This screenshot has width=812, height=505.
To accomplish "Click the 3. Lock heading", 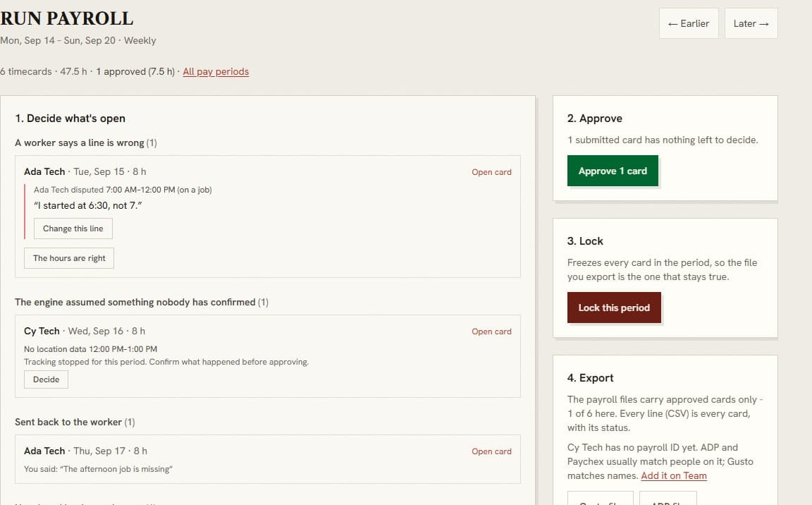I will 585,241.
